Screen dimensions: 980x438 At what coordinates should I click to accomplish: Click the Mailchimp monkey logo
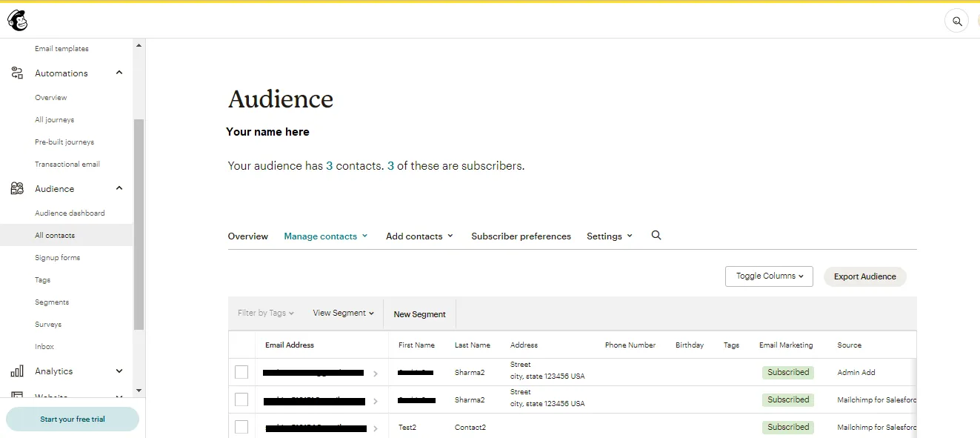(x=18, y=21)
